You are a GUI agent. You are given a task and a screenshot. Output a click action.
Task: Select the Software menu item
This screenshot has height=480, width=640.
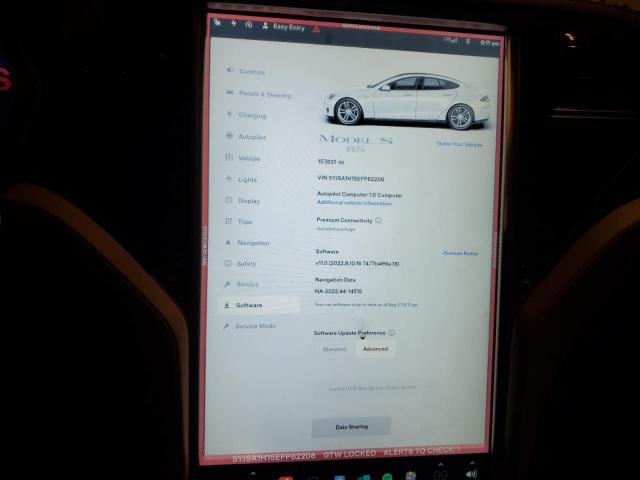click(260, 305)
